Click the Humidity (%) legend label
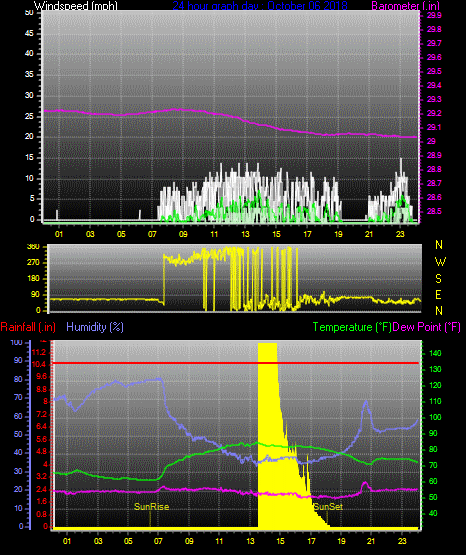Image resolution: width=466 pixels, height=555 pixels. [95, 327]
